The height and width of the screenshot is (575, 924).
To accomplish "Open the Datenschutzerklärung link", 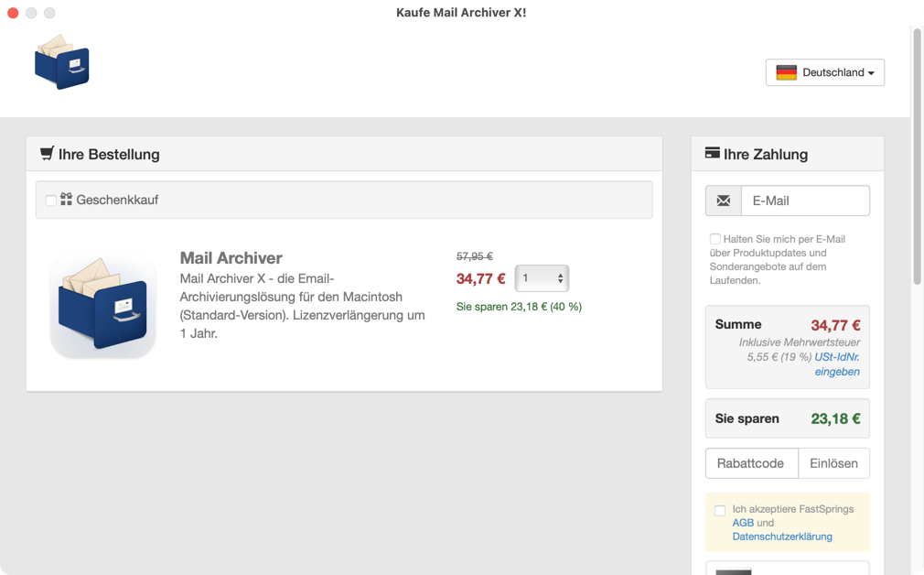I will 782,537.
